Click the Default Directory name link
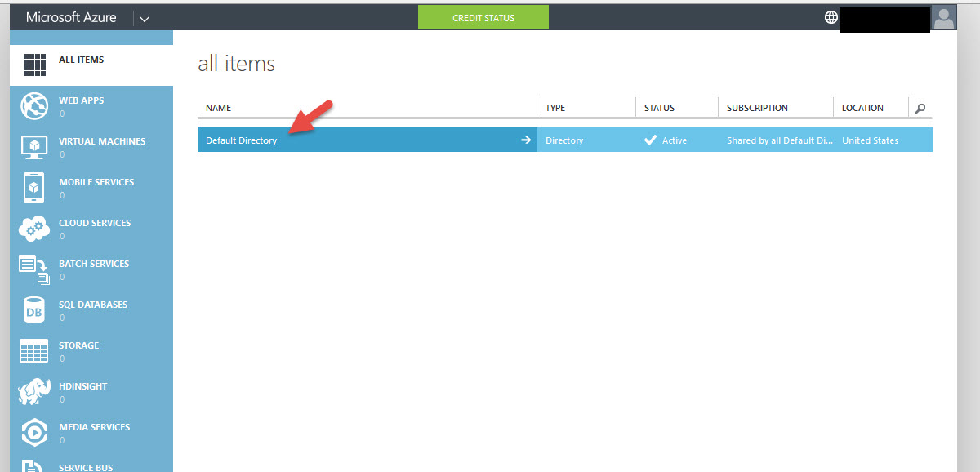This screenshot has height=472, width=980. click(241, 140)
